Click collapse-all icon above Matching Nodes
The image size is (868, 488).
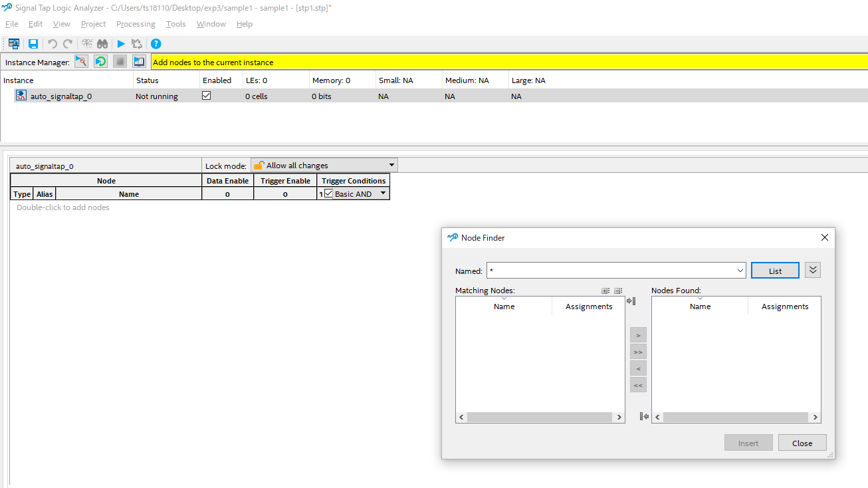[618, 291]
